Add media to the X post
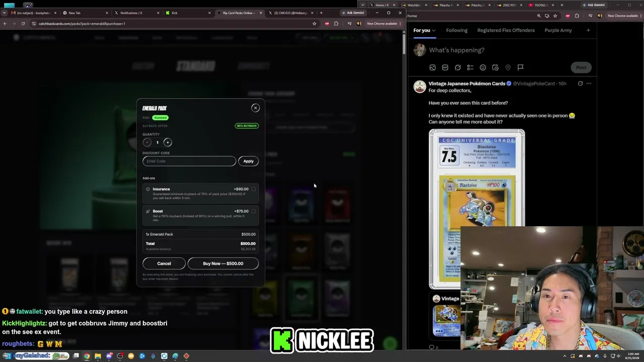 [x=432, y=67]
